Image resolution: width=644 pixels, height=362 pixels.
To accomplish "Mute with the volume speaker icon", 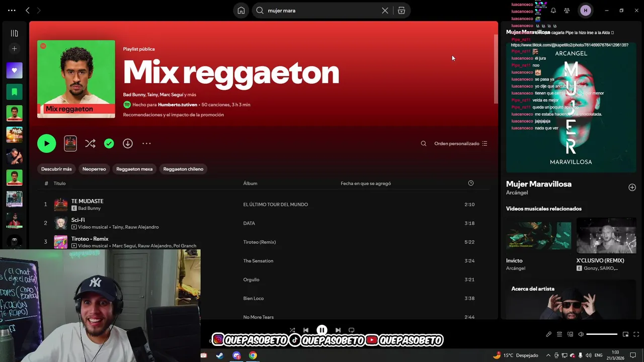I will 581,334.
